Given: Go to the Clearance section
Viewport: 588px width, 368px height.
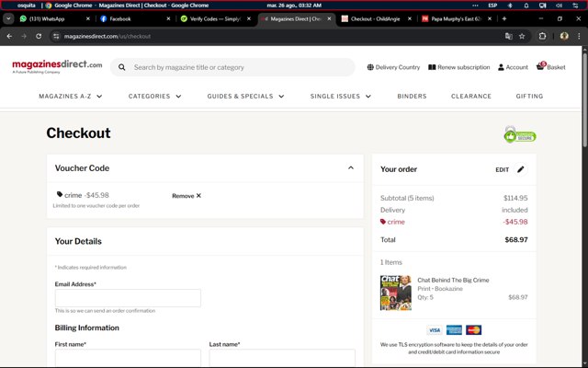Looking at the screenshot, I should point(471,96).
